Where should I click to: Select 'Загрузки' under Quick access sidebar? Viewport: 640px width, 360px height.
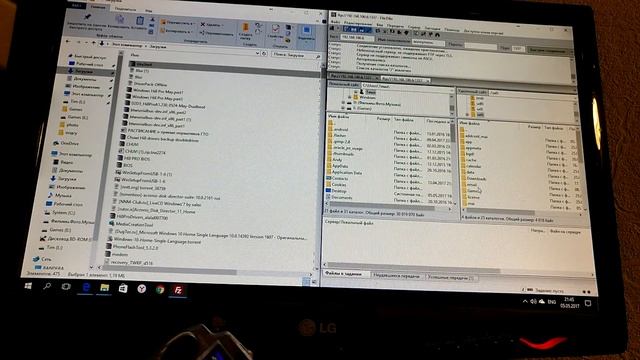(x=84, y=71)
